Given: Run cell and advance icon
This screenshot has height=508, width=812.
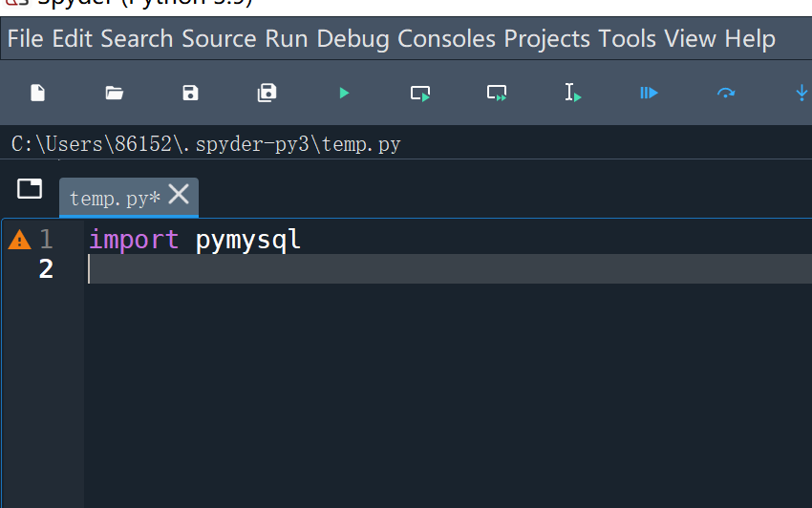Looking at the screenshot, I should point(497,94).
